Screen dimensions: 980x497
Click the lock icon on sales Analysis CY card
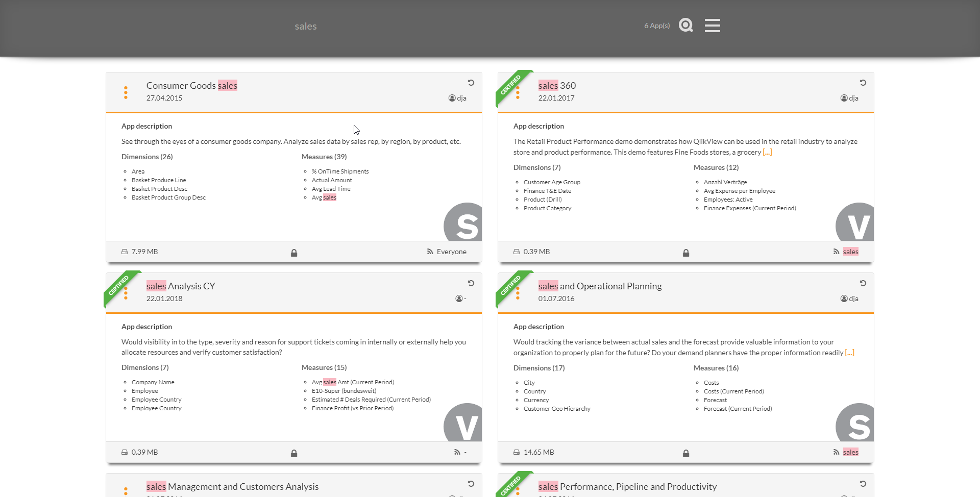point(294,453)
